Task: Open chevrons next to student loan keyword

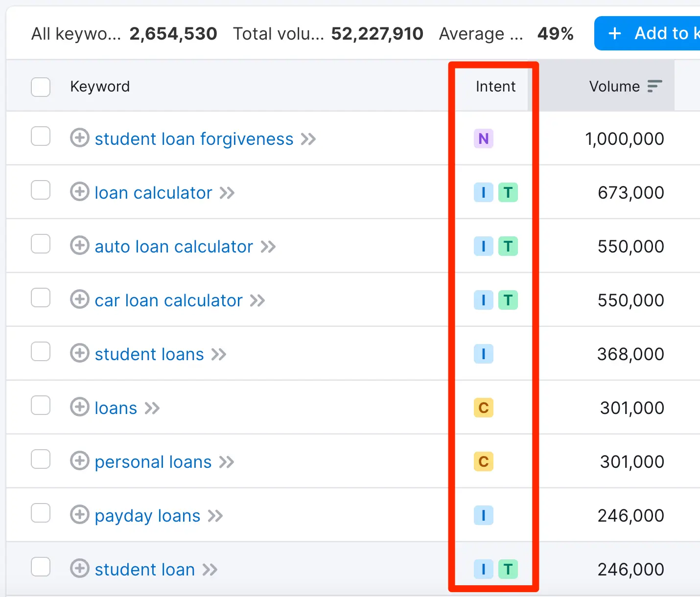Action: (x=210, y=570)
